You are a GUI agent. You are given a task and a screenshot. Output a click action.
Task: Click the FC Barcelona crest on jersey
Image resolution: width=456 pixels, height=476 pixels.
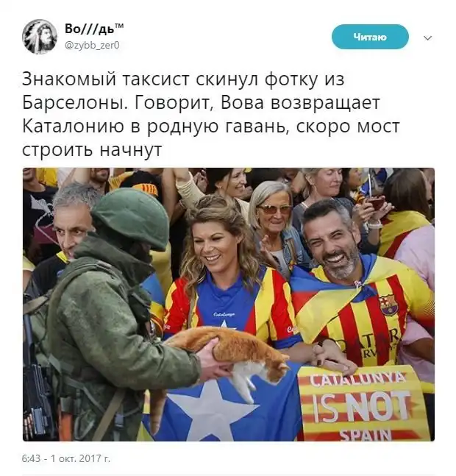(x=388, y=305)
